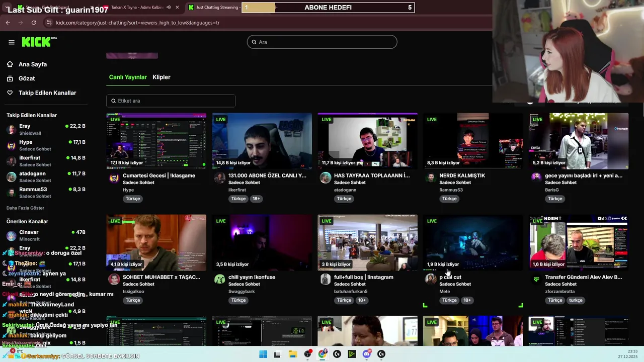Open Discord from the taskbar
644x362 pixels.
(x=367, y=354)
